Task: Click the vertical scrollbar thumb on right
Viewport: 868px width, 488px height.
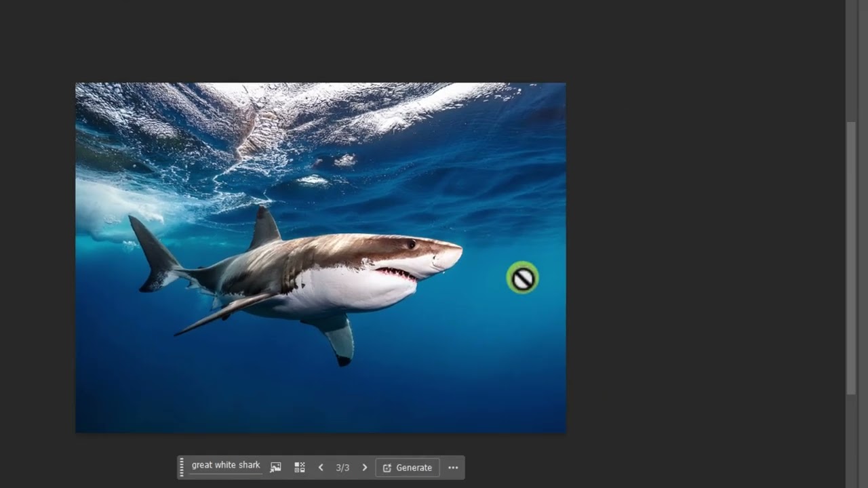Action: pos(851,258)
